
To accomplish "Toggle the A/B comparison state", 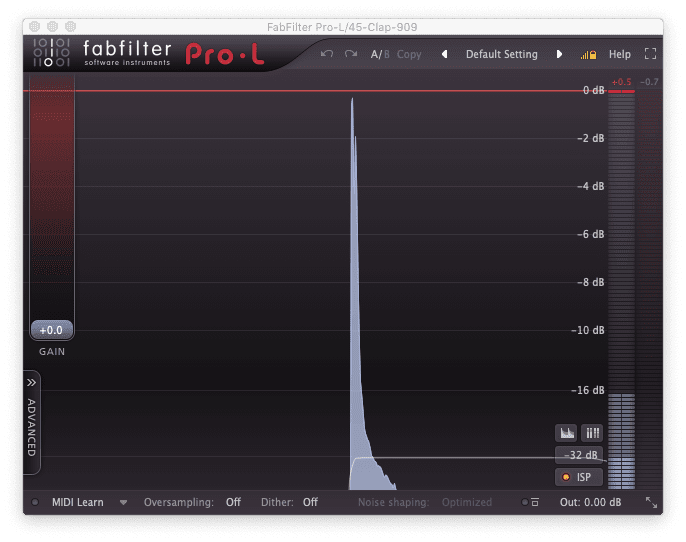I will [x=380, y=54].
